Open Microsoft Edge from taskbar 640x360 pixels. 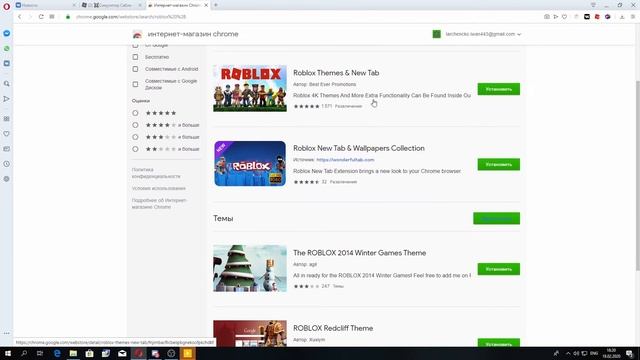pos(57,353)
